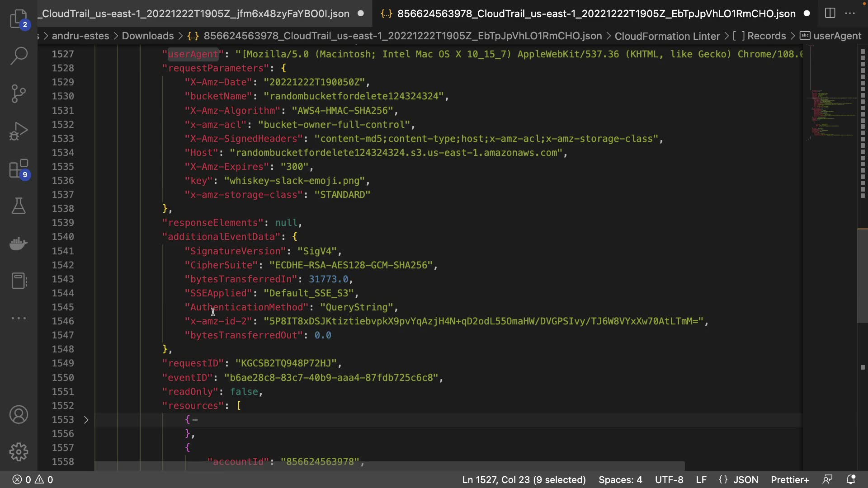Open the editor More Actions ellipsis menu

tap(850, 13)
